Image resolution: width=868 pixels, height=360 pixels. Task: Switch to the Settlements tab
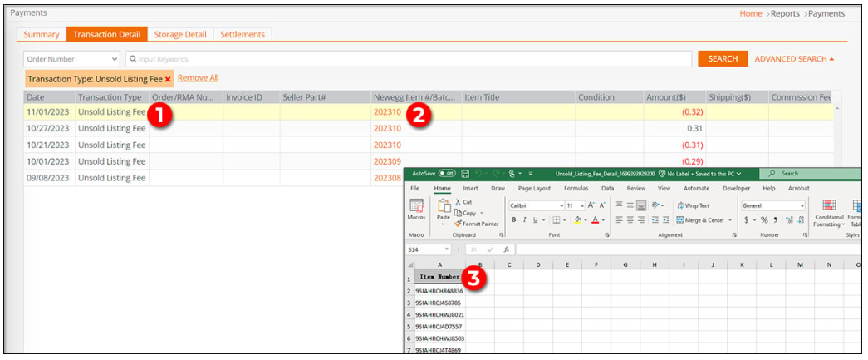click(x=243, y=34)
